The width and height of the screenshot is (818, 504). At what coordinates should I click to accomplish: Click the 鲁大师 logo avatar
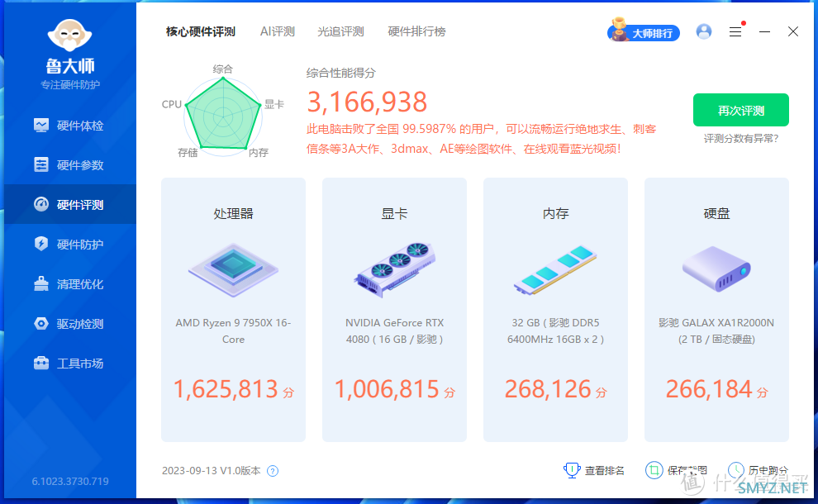70,36
